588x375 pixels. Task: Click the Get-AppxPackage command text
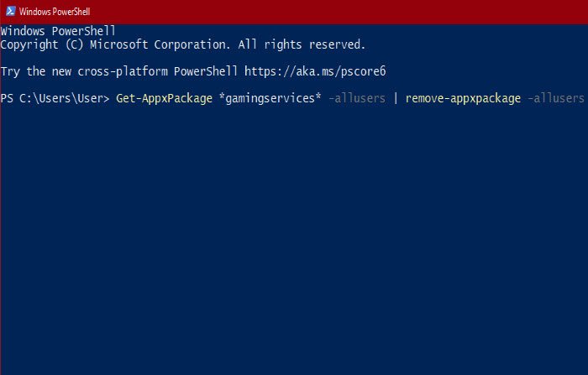click(x=164, y=99)
